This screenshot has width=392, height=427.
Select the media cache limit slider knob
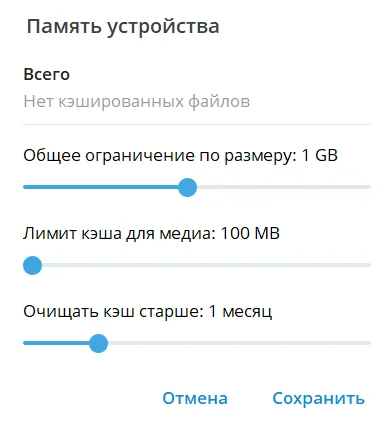[33, 265]
